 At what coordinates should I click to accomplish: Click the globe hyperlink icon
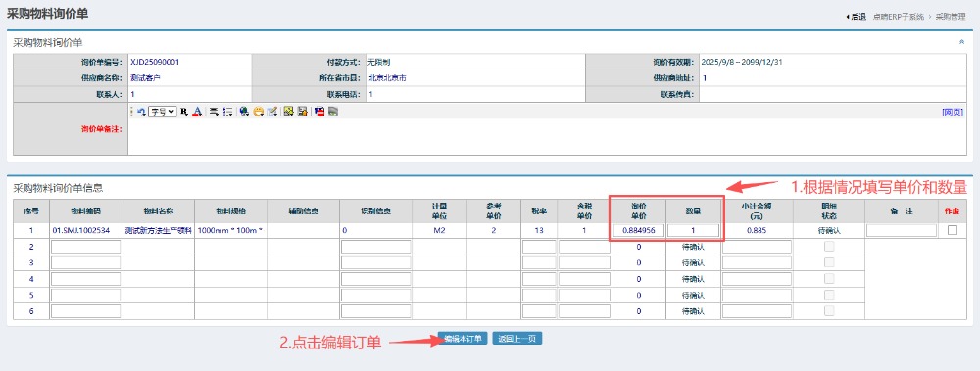[x=244, y=112]
